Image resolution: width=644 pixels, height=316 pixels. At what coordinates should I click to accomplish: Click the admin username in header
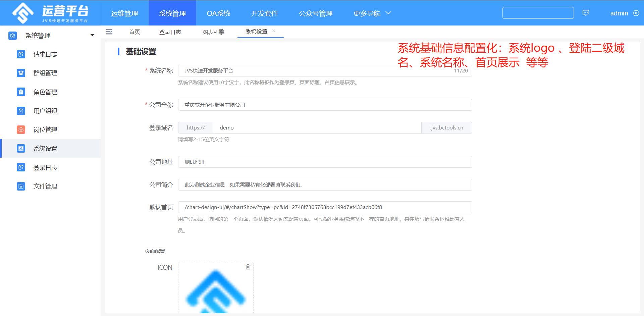tap(619, 13)
